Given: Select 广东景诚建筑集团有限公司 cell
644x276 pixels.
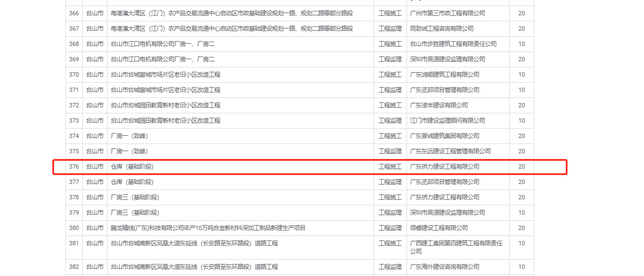Looking at the screenshot, I should pos(444,136).
